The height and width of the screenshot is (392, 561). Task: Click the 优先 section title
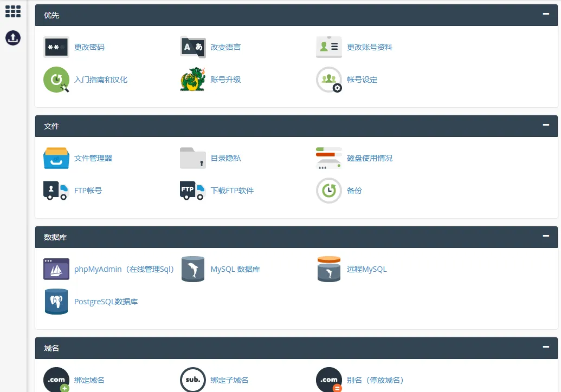51,15
